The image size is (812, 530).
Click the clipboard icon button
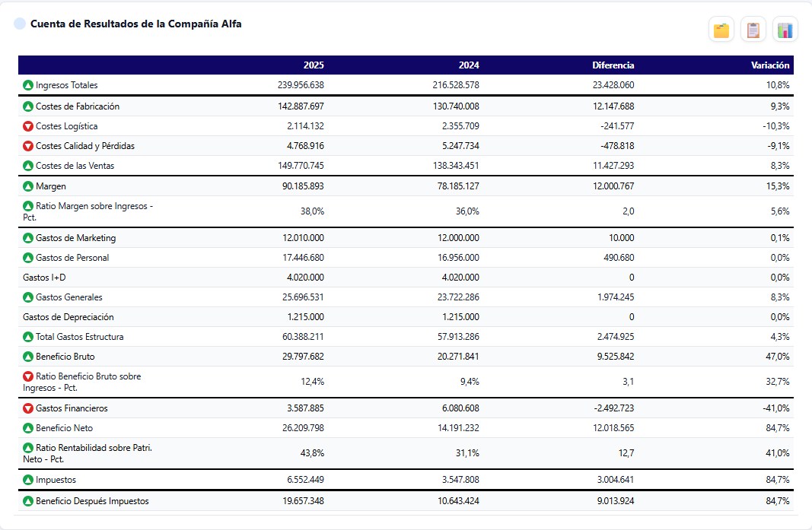[x=753, y=30]
